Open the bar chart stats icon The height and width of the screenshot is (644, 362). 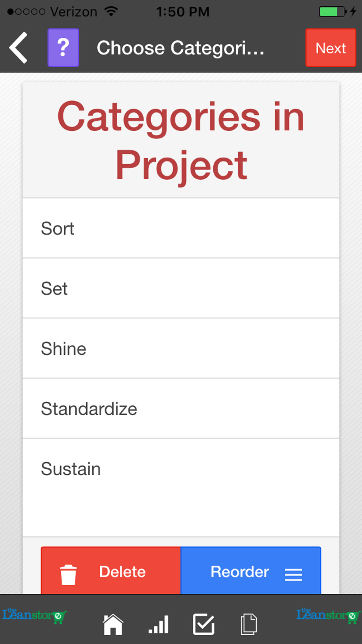159,624
